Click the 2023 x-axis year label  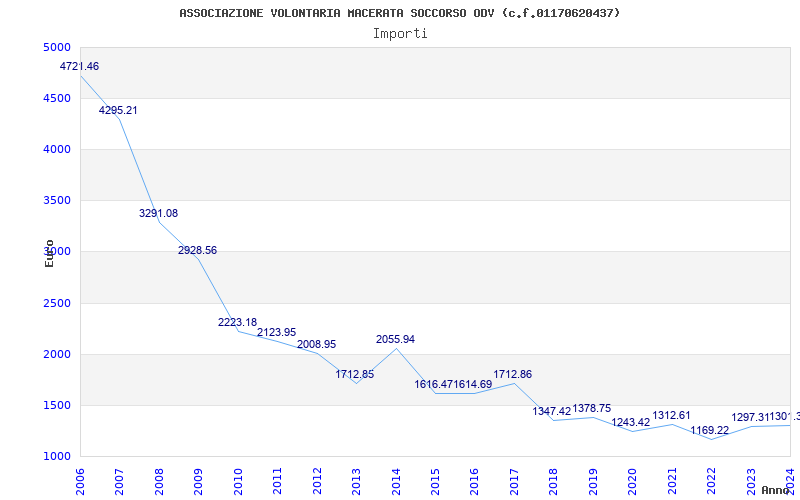click(751, 482)
